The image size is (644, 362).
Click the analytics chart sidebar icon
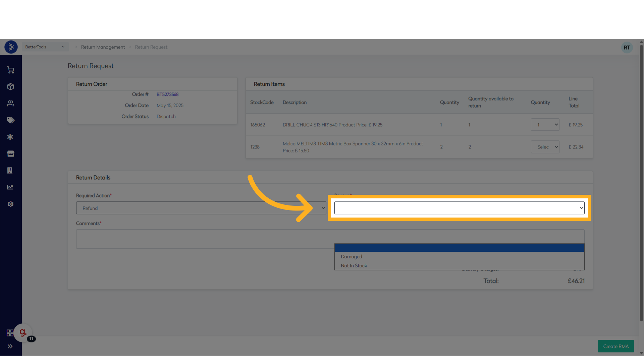[x=10, y=187]
